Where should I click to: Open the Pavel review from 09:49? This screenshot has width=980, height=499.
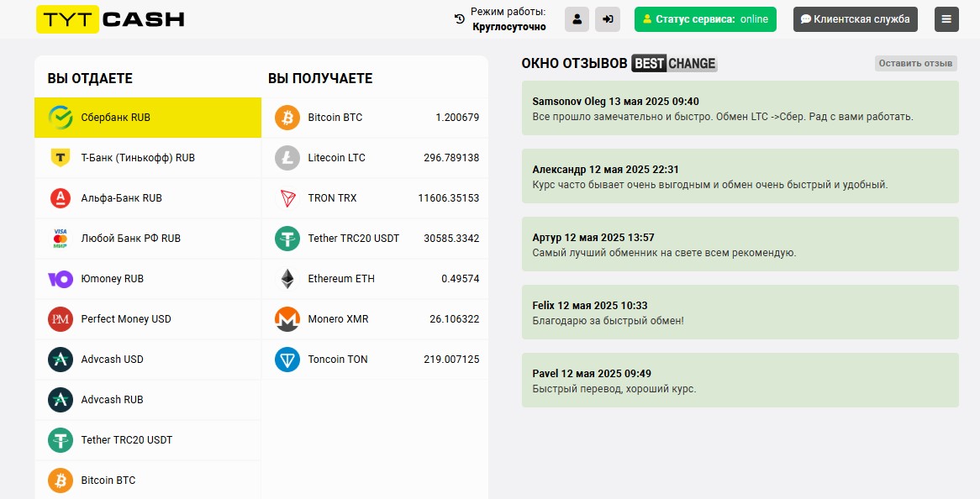pyautogui.click(x=740, y=381)
